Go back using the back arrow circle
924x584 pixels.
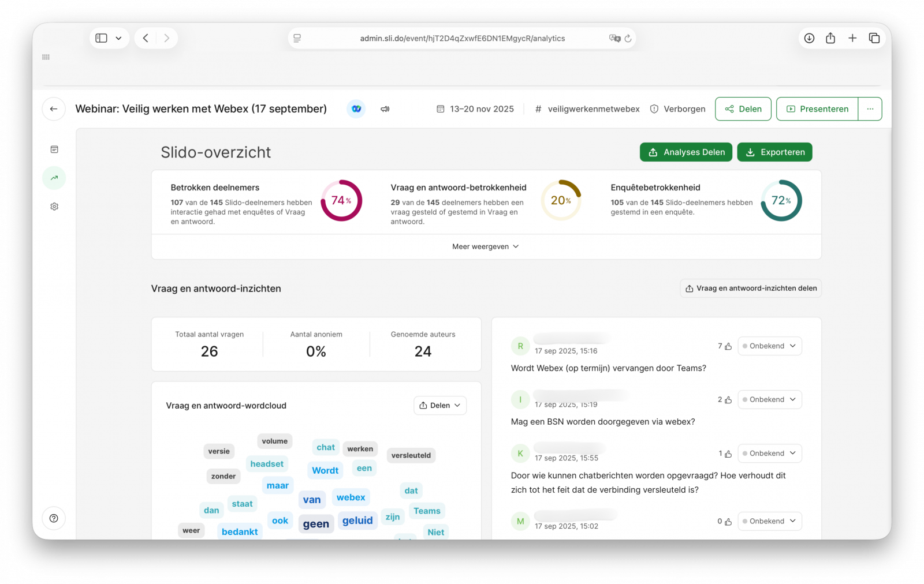pos(53,108)
